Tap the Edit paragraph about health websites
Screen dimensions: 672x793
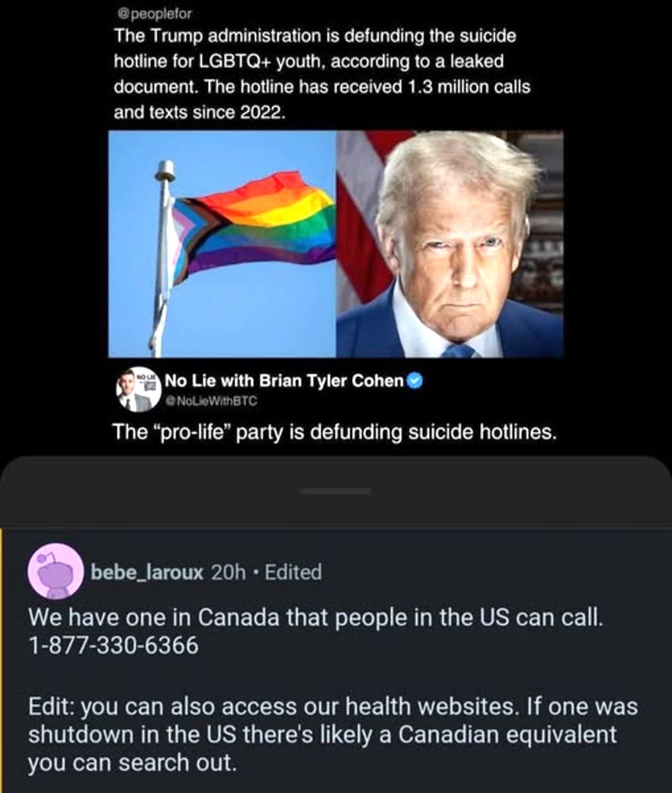click(333, 734)
